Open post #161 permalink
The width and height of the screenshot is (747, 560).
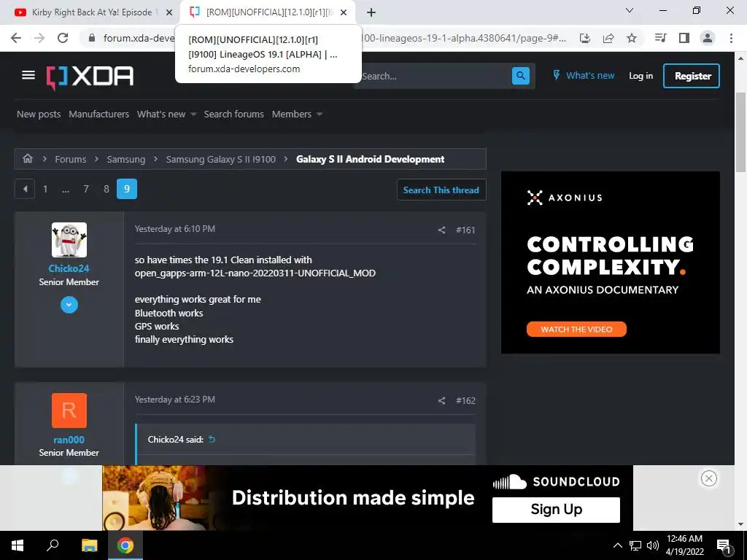tap(465, 230)
